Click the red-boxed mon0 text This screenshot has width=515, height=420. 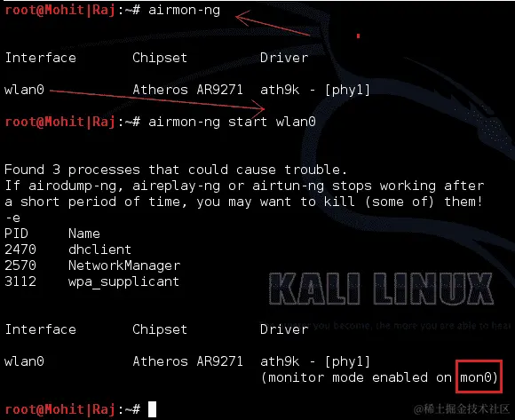(x=479, y=377)
